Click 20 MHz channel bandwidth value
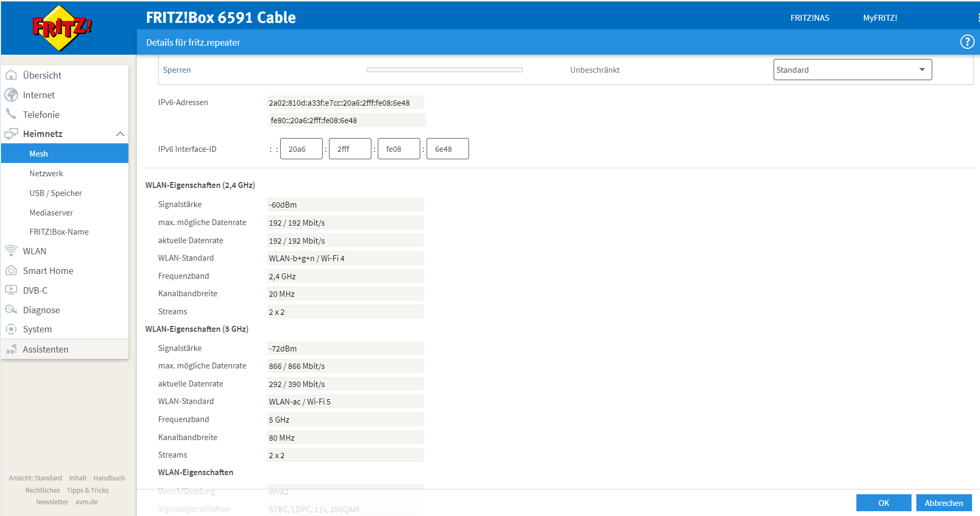This screenshot has height=516, width=980. pos(345,294)
